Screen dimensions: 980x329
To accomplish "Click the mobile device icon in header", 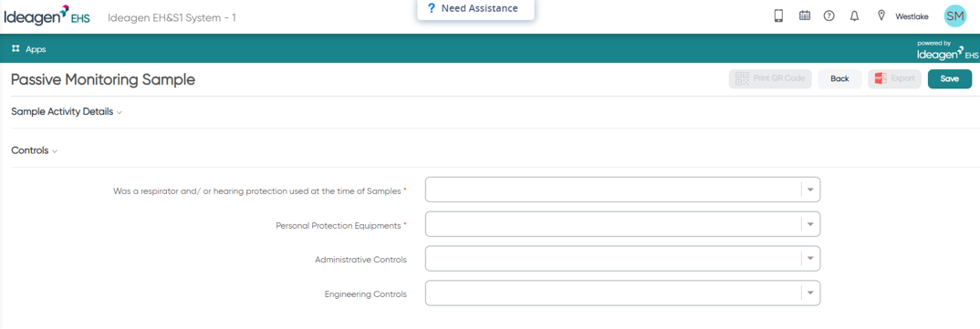I will click(x=778, y=16).
